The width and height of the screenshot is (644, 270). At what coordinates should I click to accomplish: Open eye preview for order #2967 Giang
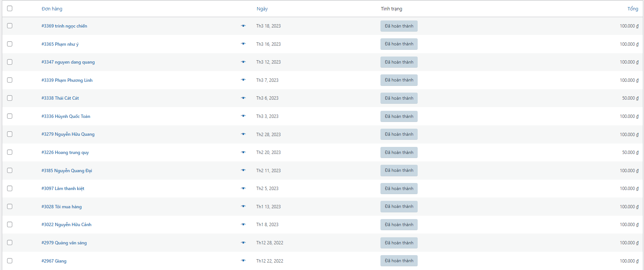[x=243, y=261]
